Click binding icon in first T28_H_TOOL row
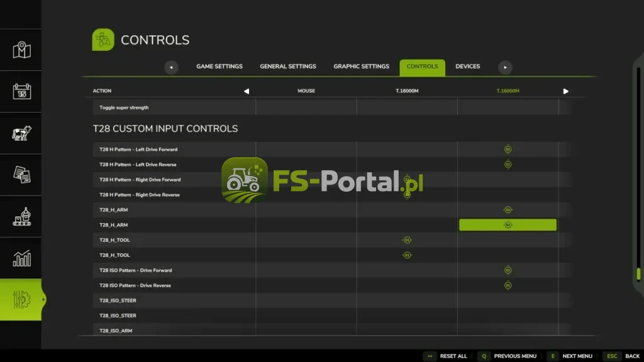The width and height of the screenshot is (644, 362). pyautogui.click(x=407, y=240)
